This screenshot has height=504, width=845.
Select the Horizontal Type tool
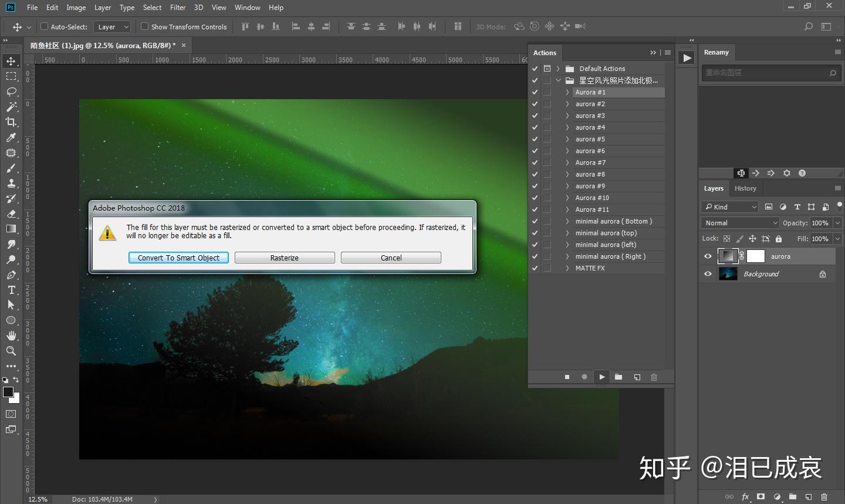(11, 290)
